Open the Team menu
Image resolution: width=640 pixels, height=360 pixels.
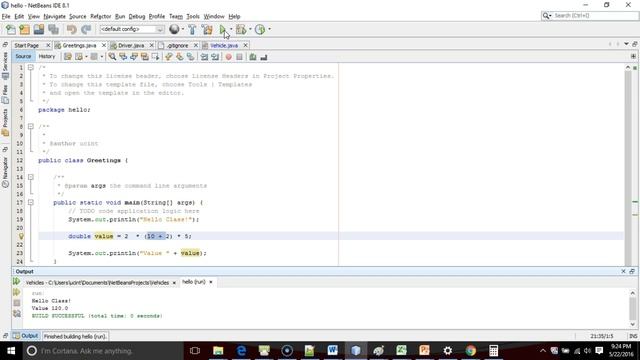click(x=176, y=16)
